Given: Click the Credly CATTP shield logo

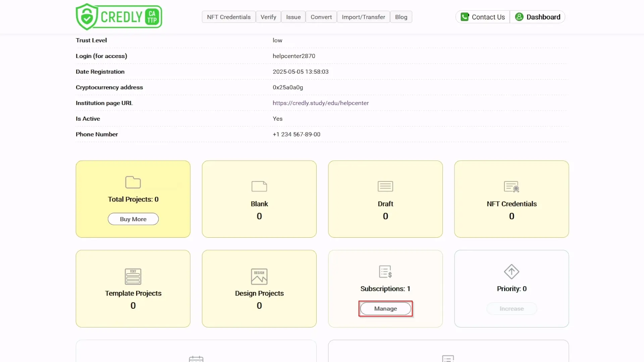Looking at the screenshot, I should [x=119, y=17].
